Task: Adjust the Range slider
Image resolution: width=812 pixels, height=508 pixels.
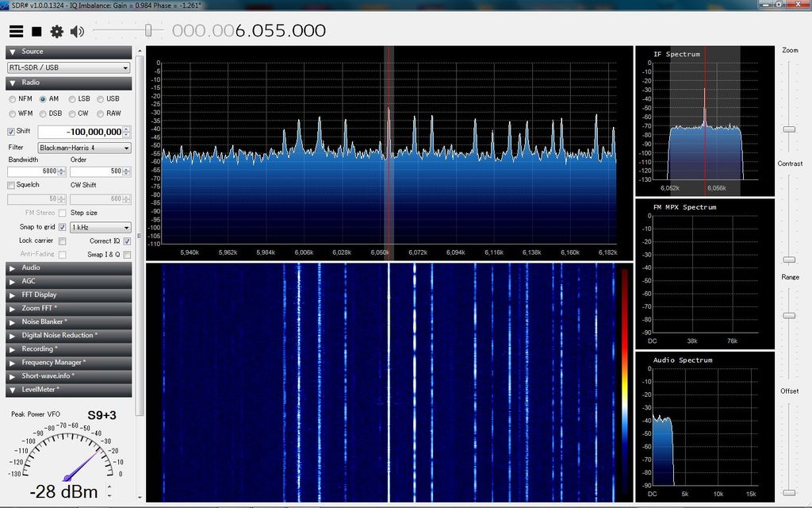Action: coord(789,315)
